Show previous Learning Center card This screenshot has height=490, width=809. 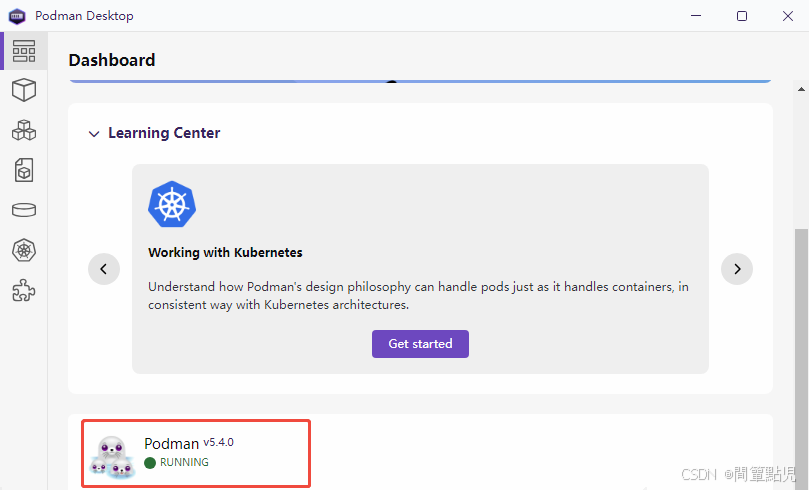point(104,269)
